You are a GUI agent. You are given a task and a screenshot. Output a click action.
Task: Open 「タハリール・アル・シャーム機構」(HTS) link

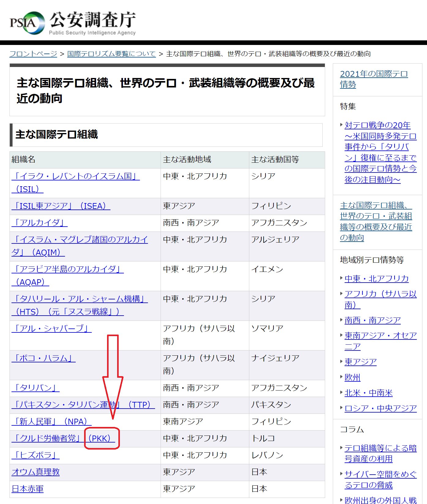(x=80, y=305)
